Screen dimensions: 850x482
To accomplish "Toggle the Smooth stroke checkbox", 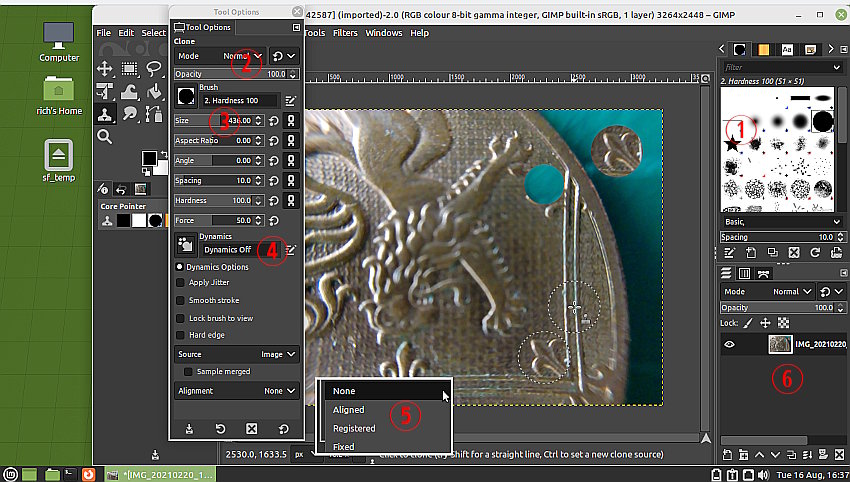I will [x=180, y=300].
